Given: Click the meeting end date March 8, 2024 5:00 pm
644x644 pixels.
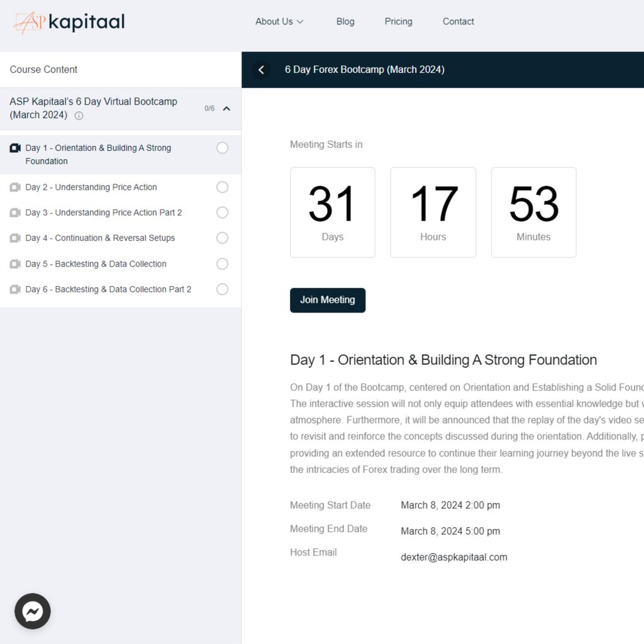Looking at the screenshot, I should pyautogui.click(x=450, y=531).
